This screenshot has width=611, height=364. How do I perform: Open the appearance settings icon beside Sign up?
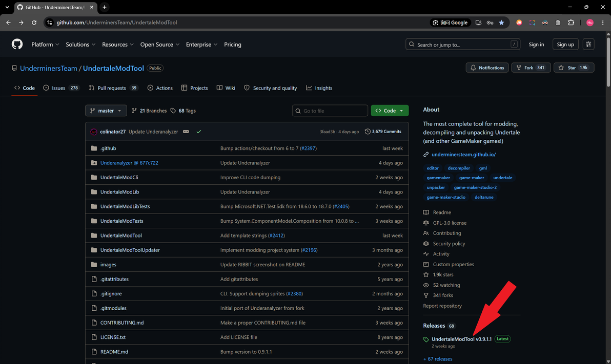(x=588, y=45)
